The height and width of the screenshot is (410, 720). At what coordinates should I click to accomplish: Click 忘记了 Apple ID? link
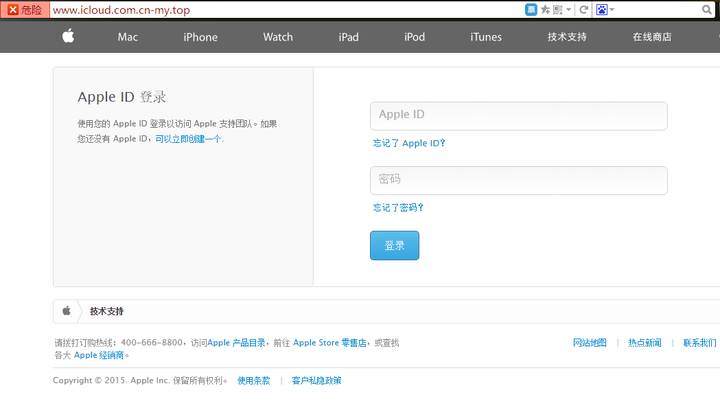(409, 143)
